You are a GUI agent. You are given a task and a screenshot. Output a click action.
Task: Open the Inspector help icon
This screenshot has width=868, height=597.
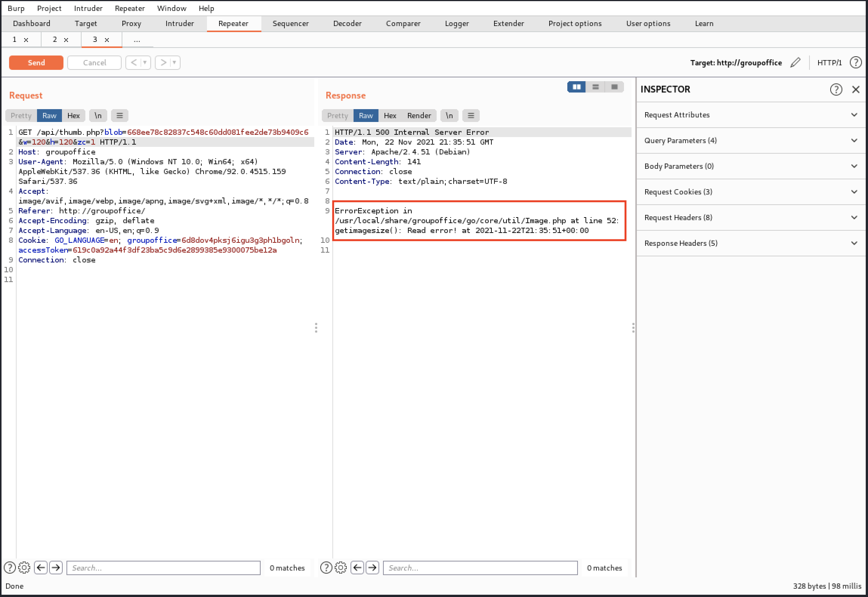point(836,89)
